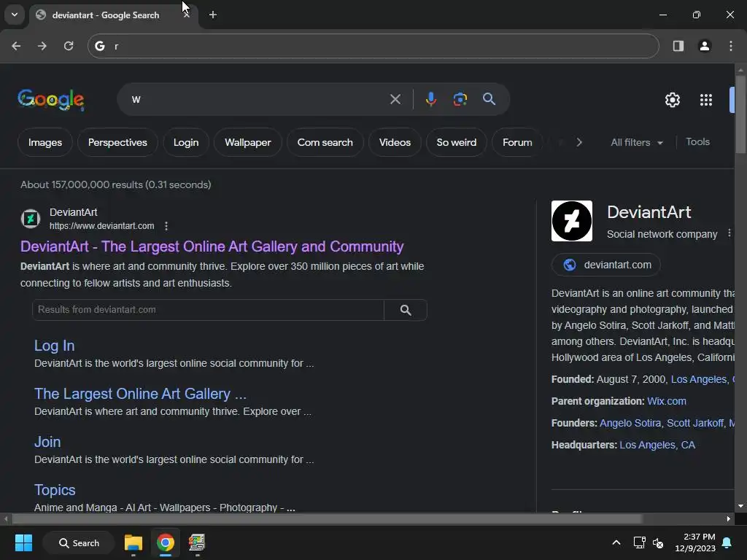This screenshot has width=747, height=560.
Task: Open the Tools option
Action: tap(697, 142)
